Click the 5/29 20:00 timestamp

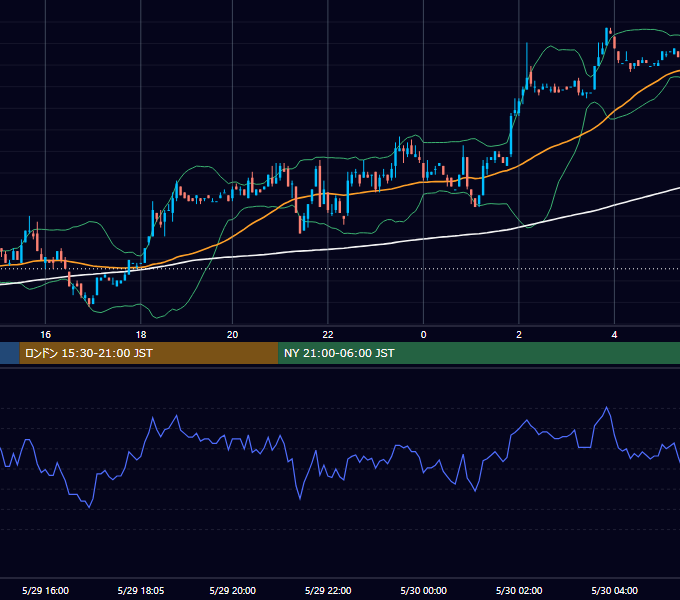click(x=232, y=590)
